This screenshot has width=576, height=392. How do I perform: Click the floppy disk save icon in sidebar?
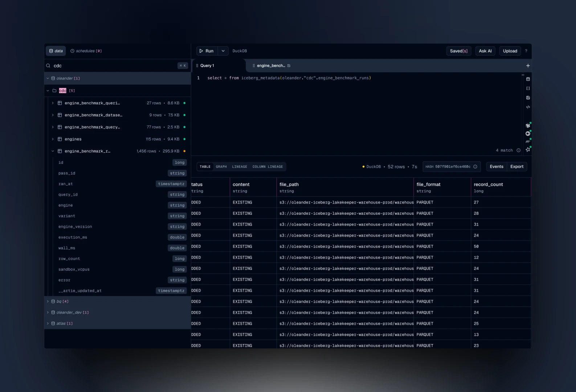[528, 98]
